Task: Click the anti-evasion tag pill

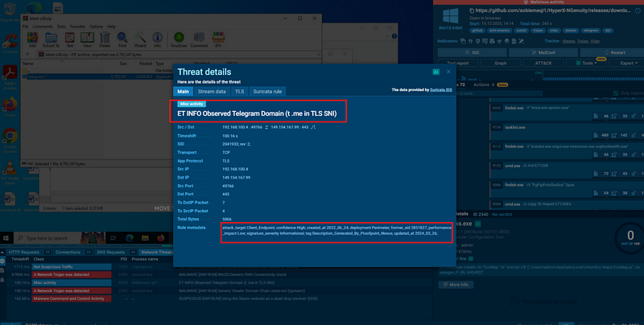Action: pos(499,31)
